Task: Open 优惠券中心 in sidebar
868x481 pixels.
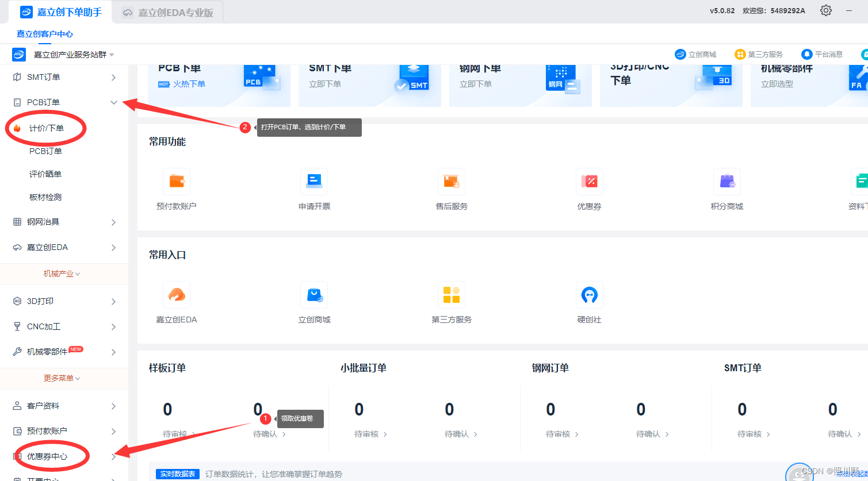Action: [x=47, y=456]
